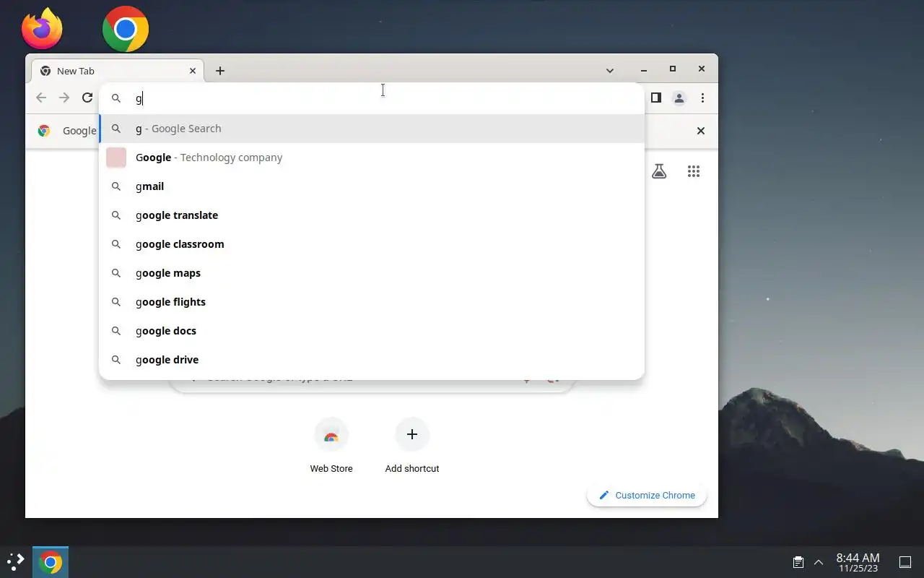Click the search icon beside gmail
Screen dimensions: 924x578
pyautogui.click(x=115, y=186)
